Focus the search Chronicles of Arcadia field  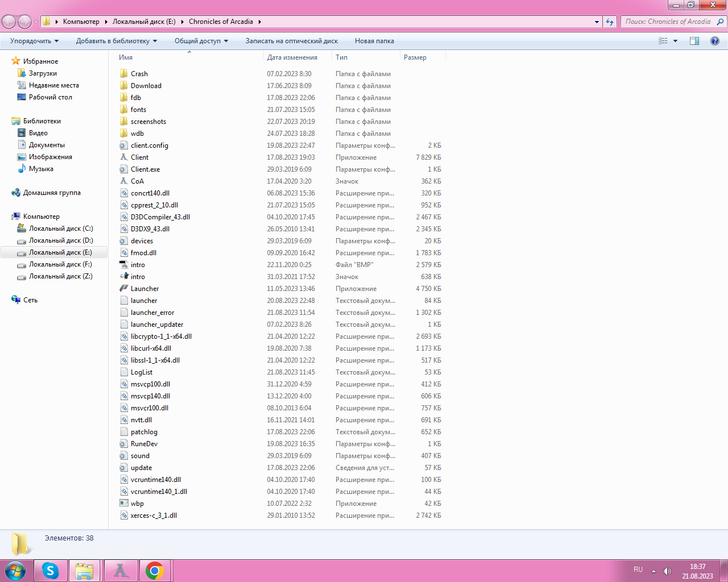click(x=668, y=22)
